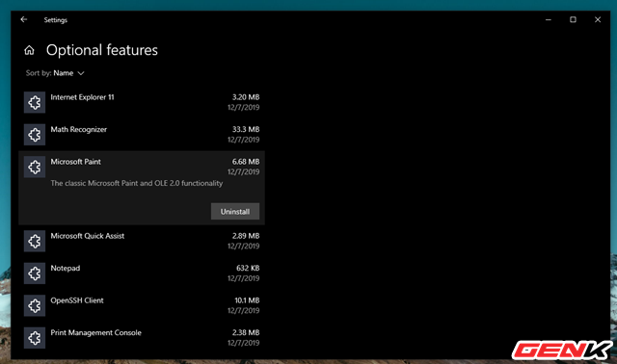Viewport: 617px width, 364px height.
Task: Select the Internet Explorer 11 entry name
Action: tap(82, 97)
